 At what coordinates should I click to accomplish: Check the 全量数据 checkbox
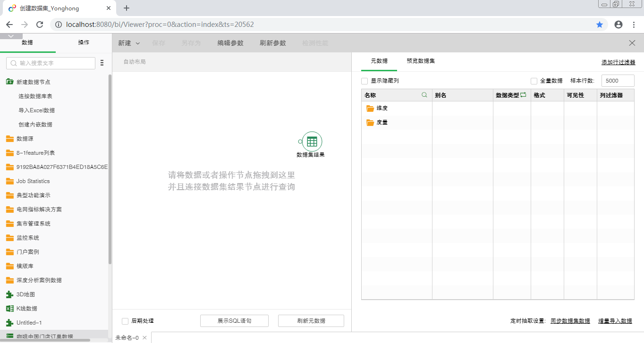coord(534,81)
